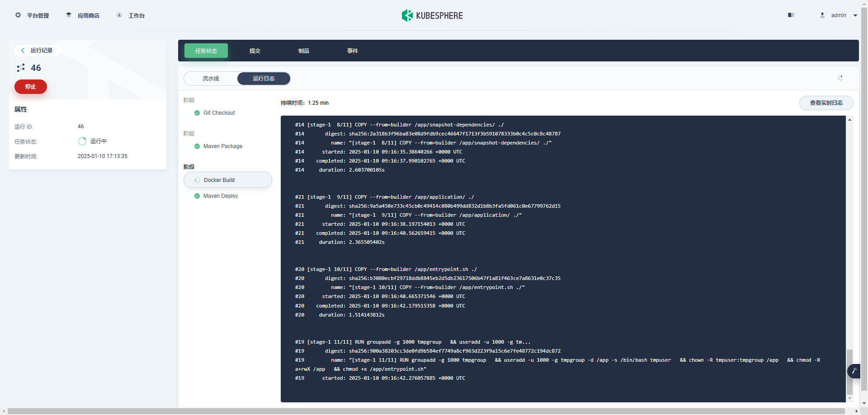Click the admin user avatar icon
The image size is (868, 415).
822,15
